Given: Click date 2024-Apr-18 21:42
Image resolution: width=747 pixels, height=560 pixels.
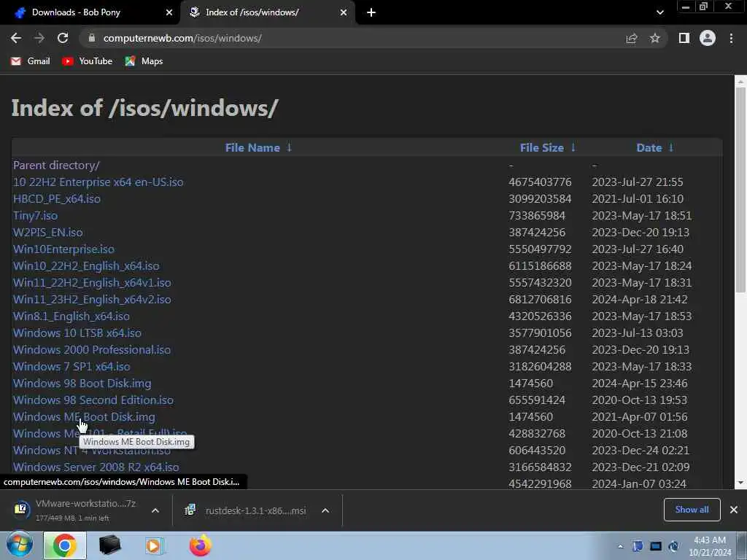Looking at the screenshot, I should tap(639, 299).
